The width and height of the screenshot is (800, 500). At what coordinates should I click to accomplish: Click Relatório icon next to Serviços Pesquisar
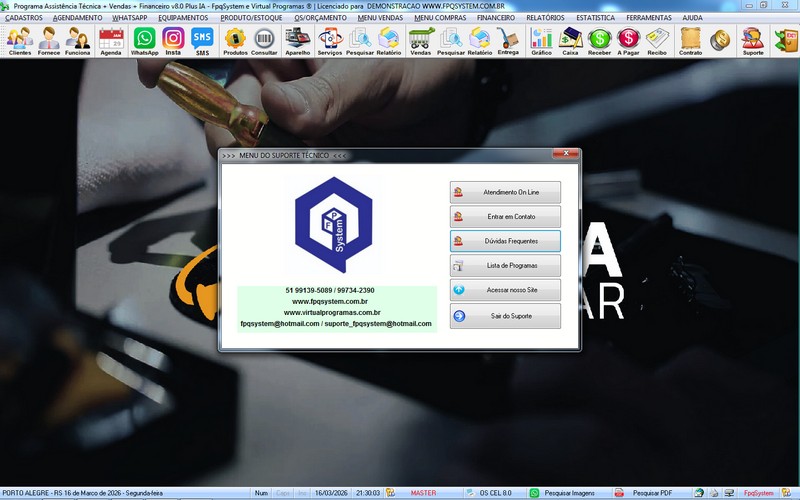tap(389, 41)
